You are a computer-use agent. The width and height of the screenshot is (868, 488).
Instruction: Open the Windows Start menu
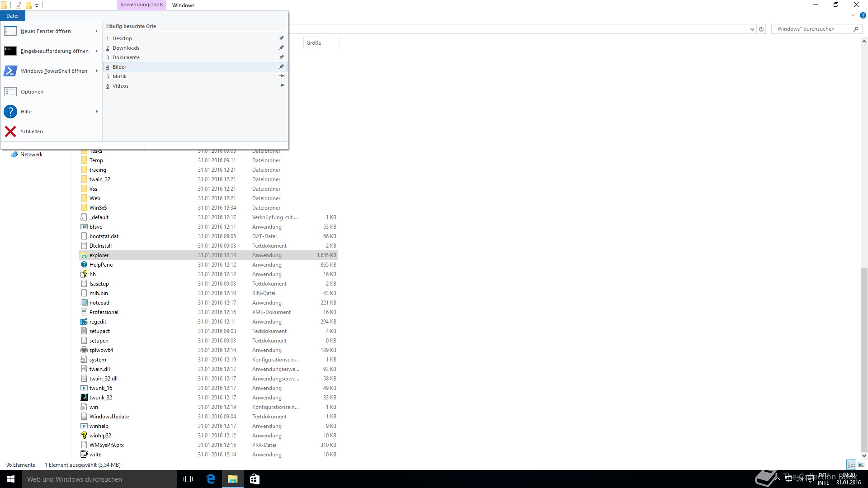coord(11,479)
